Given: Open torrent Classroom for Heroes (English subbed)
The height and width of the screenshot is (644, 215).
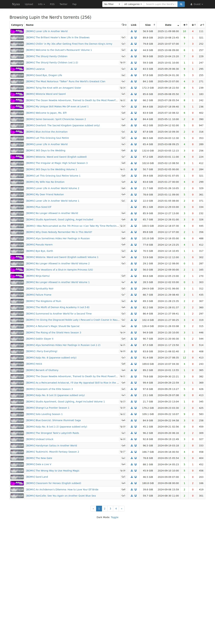Looking at the screenshot, I should tap(54, 483).
